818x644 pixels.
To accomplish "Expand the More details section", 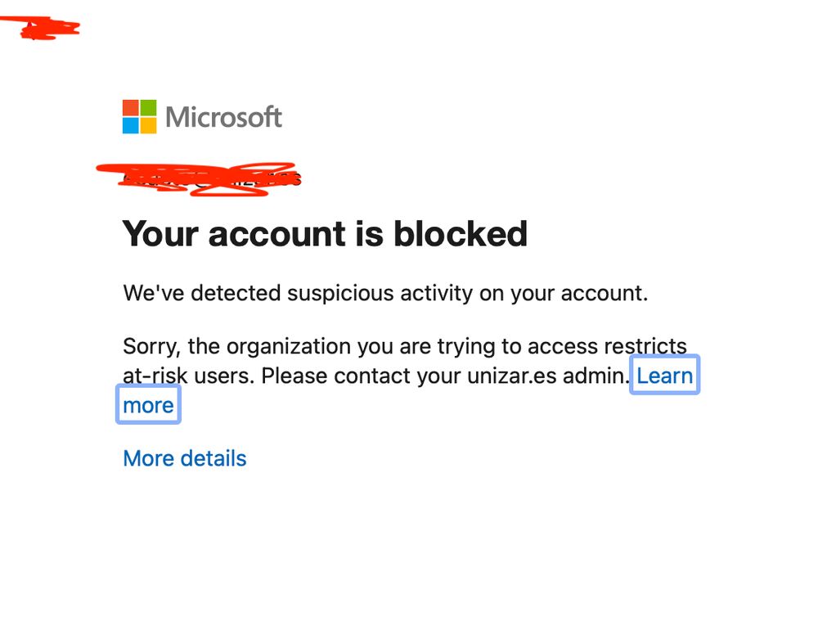I will (x=184, y=458).
